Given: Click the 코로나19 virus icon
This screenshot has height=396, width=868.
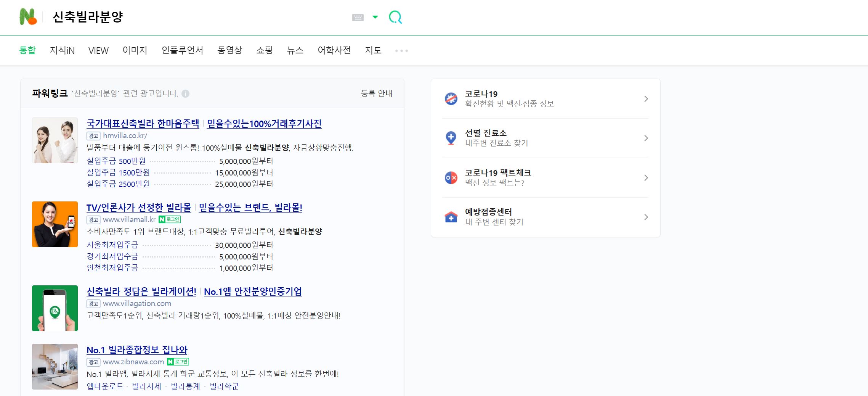Looking at the screenshot, I should click(x=451, y=99).
